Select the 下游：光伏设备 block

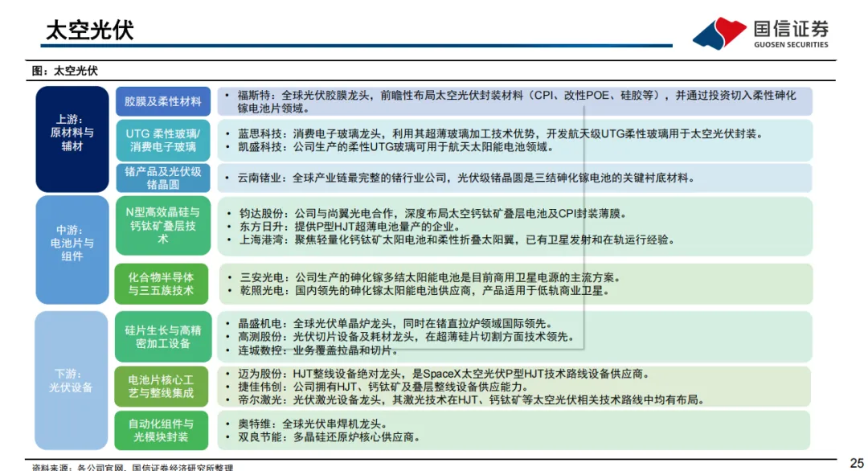coord(71,380)
